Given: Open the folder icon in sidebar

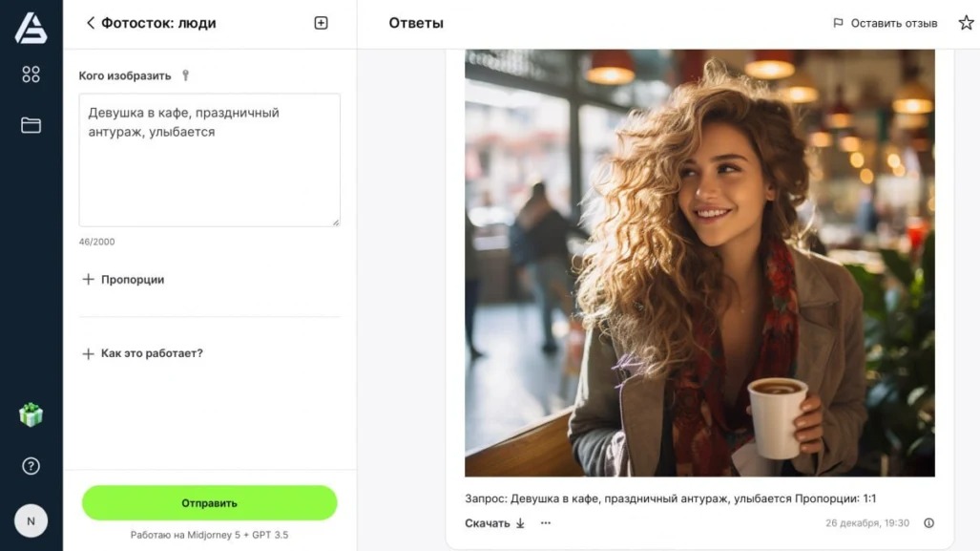Looking at the screenshot, I should pyautogui.click(x=31, y=125).
